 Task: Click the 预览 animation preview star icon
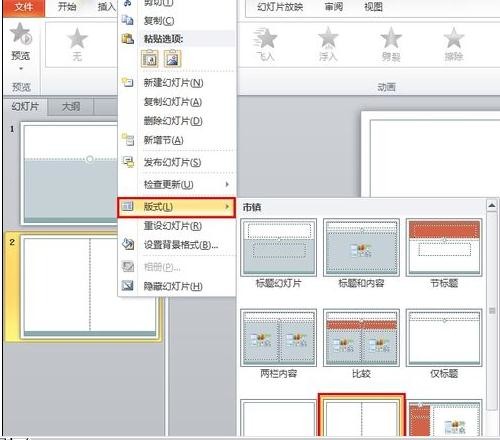tap(21, 33)
